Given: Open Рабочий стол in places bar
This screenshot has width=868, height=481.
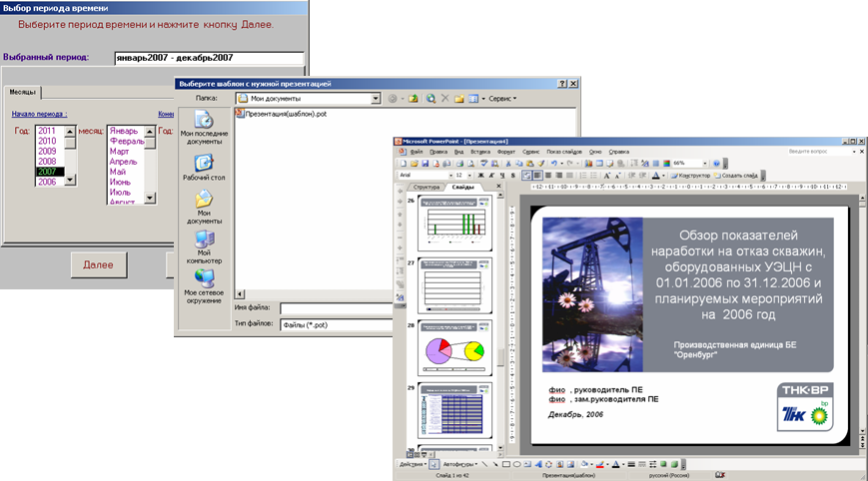Looking at the screenshot, I should click(204, 168).
